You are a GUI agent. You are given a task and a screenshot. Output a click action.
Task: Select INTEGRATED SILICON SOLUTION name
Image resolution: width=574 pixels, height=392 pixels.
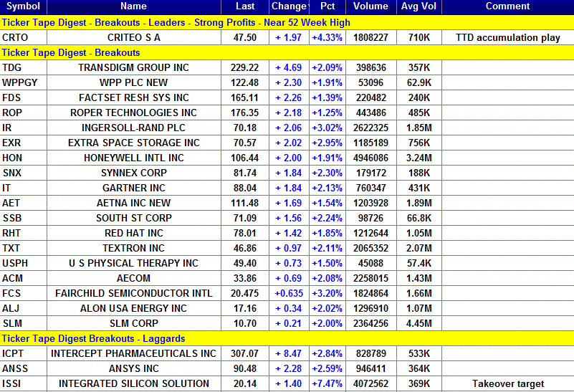(x=133, y=383)
